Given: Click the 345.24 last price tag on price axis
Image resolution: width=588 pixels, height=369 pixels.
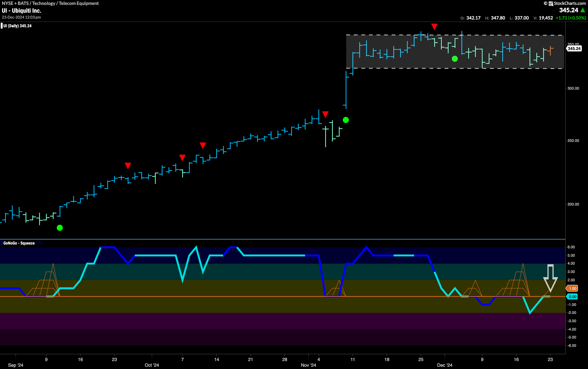Looking at the screenshot, I should click(574, 48).
